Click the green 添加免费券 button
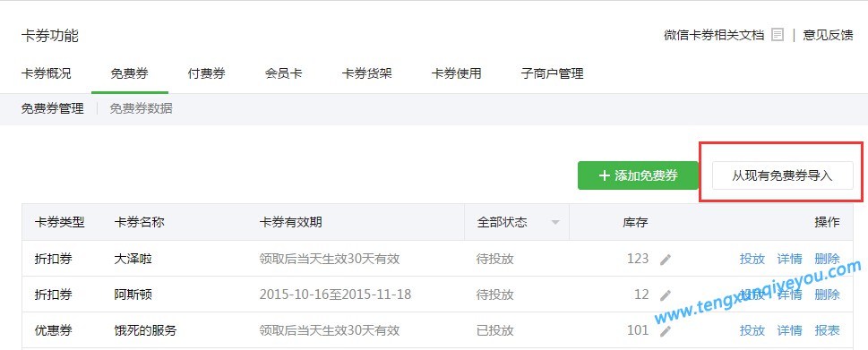Screen dimensions: 868x350 pyautogui.click(x=638, y=175)
